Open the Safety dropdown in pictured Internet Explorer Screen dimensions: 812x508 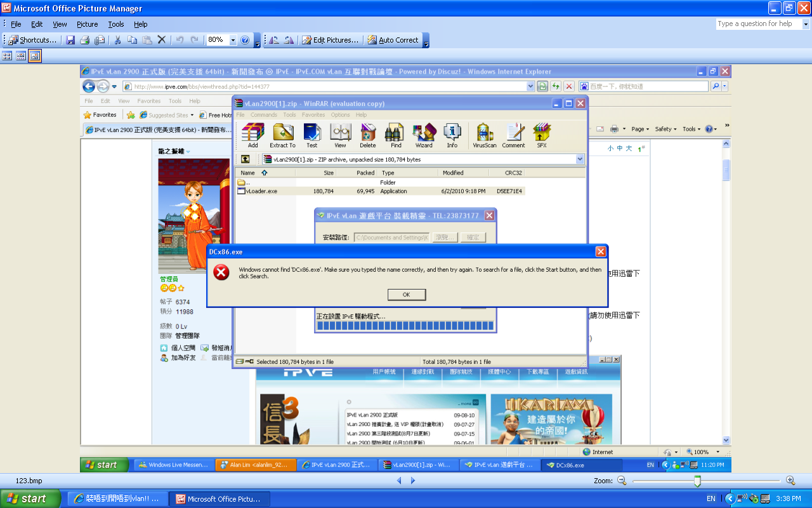click(665, 129)
